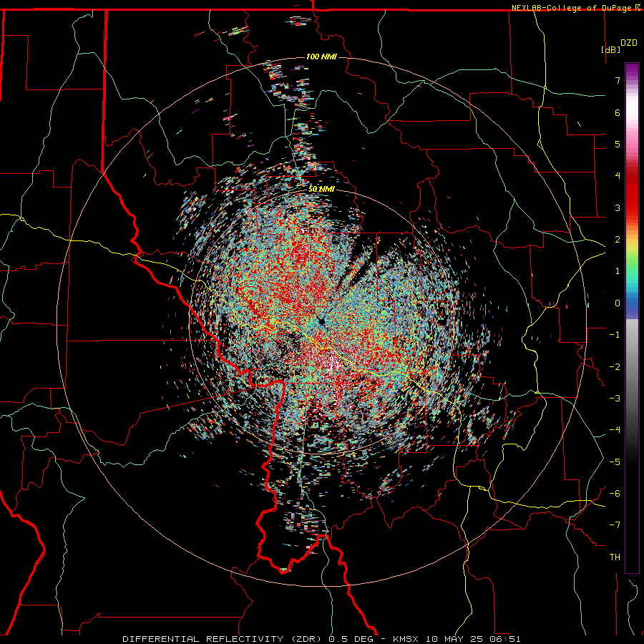Click the black radar site dot at map center

(x=321, y=321)
